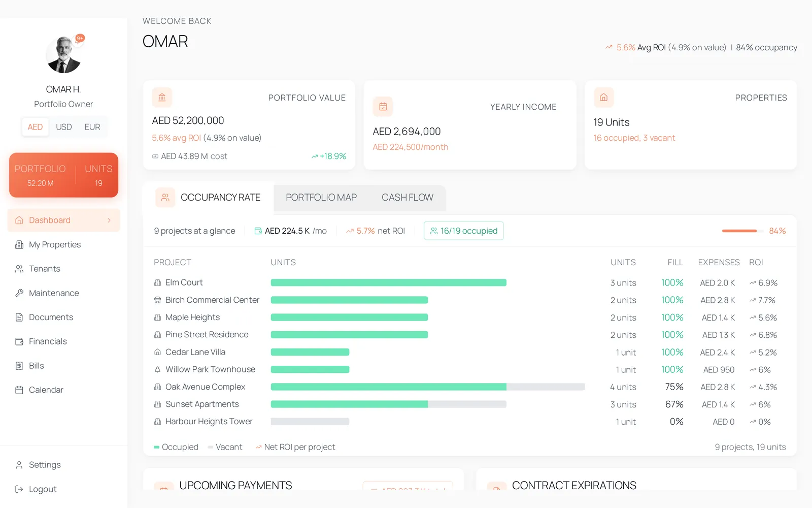Click the top header ROI trend arrow icon

(x=608, y=47)
